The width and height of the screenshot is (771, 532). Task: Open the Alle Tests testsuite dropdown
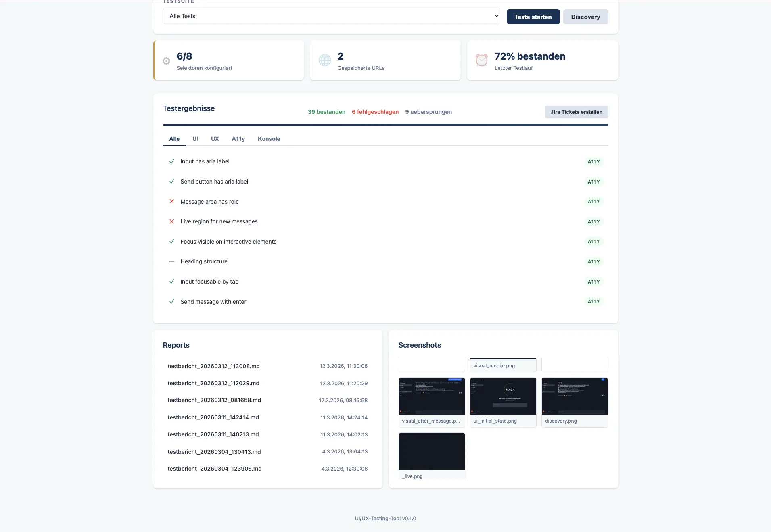(x=331, y=16)
